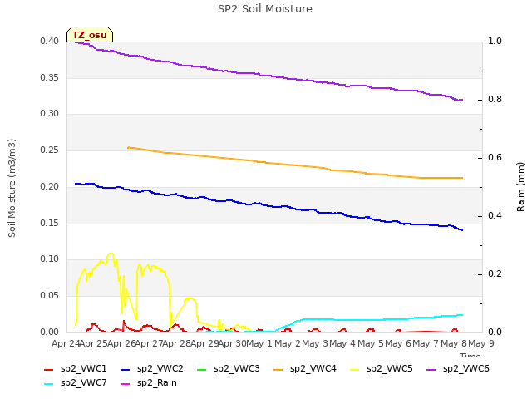Toggle sp2_VWC1 legend entry
This screenshot has height=399, width=532.
click(76, 369)
